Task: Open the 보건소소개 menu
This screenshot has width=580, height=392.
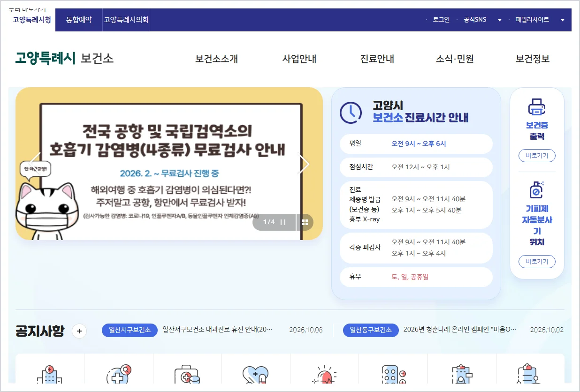Action: point(217,59)
